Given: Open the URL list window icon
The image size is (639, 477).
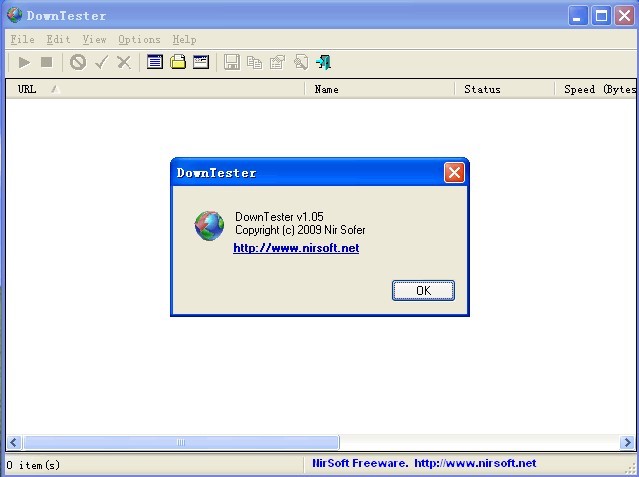Looking at the screenshot, I should point(155,62).
